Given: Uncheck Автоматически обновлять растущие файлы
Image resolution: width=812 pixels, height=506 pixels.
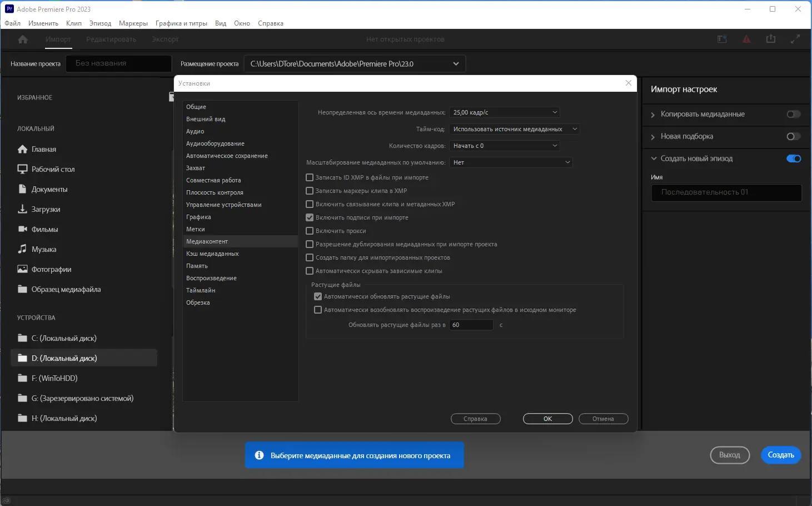Looking at the screenshot, I should pyautogui.click(x=318, y=296).
